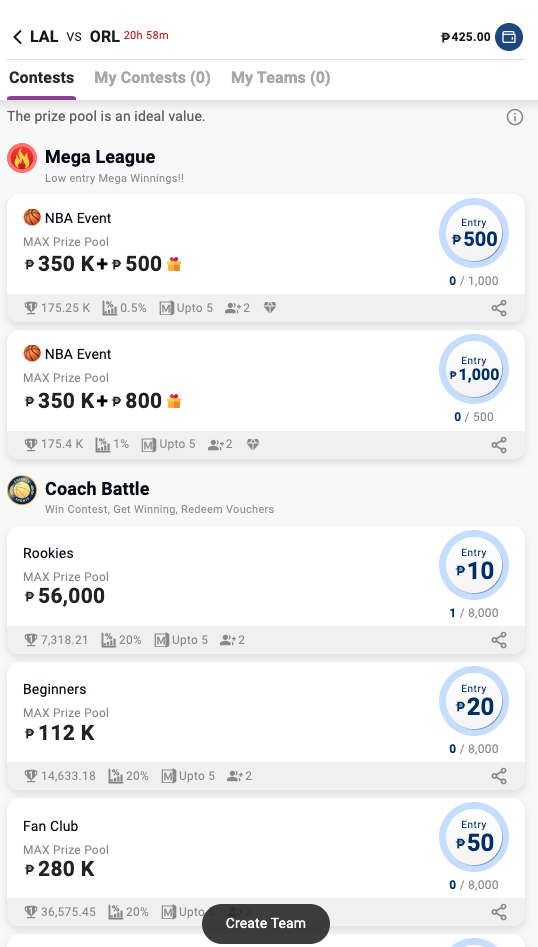Join the contest with ₱500 entry
The height and width of the screenshot is (947, 538).
click(x=473, y=234)
